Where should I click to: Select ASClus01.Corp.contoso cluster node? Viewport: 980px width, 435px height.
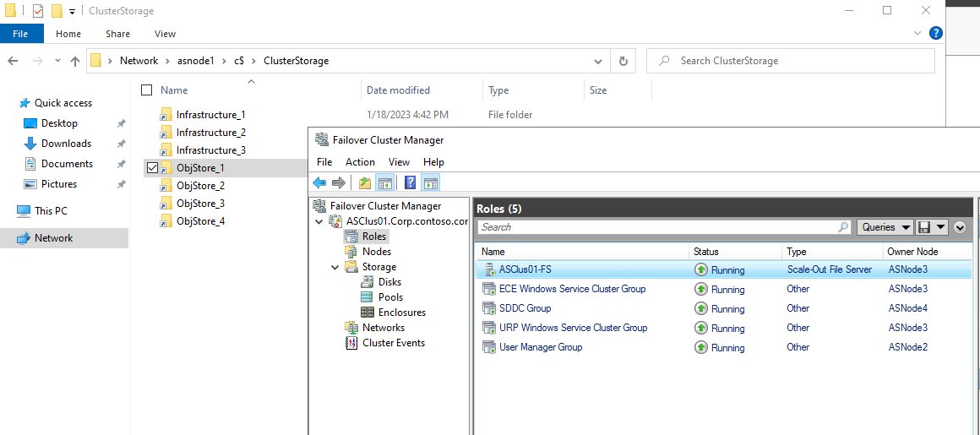click(406, 220)
